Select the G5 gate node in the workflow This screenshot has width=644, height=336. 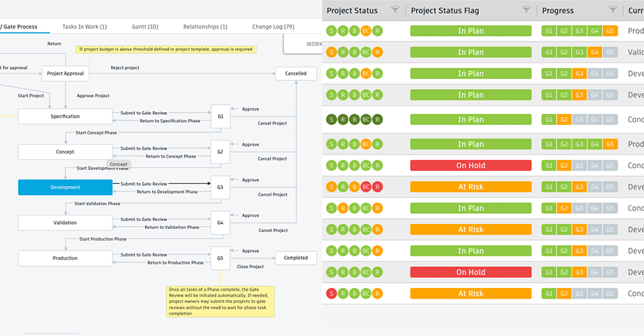[x=220, y=258]
